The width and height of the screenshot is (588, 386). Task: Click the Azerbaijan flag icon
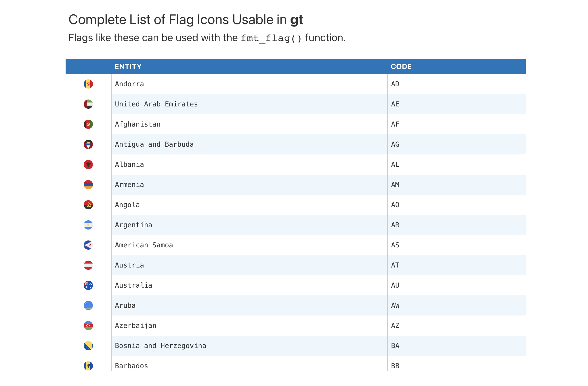[88, 326]
